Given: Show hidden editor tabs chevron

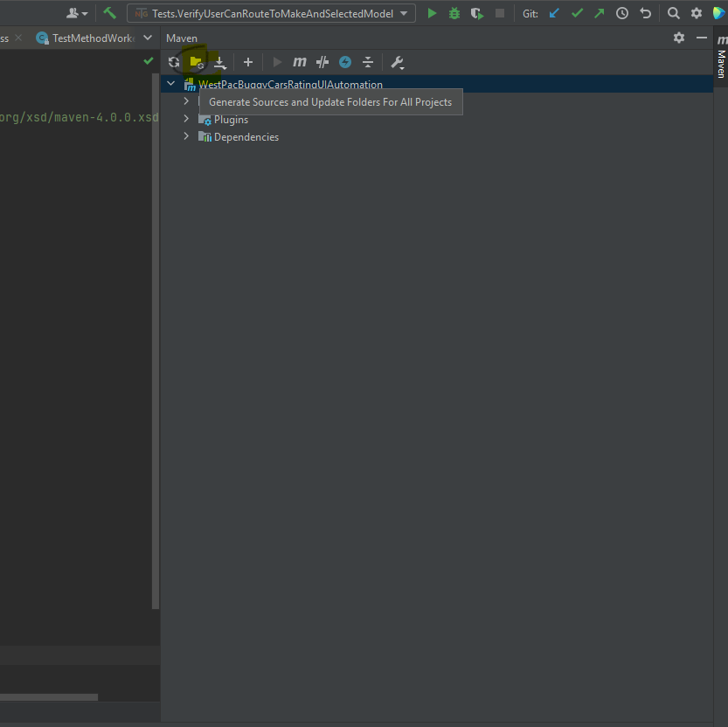Looking at the screenshot, I should pyautogui.click(x=148, y=38).
